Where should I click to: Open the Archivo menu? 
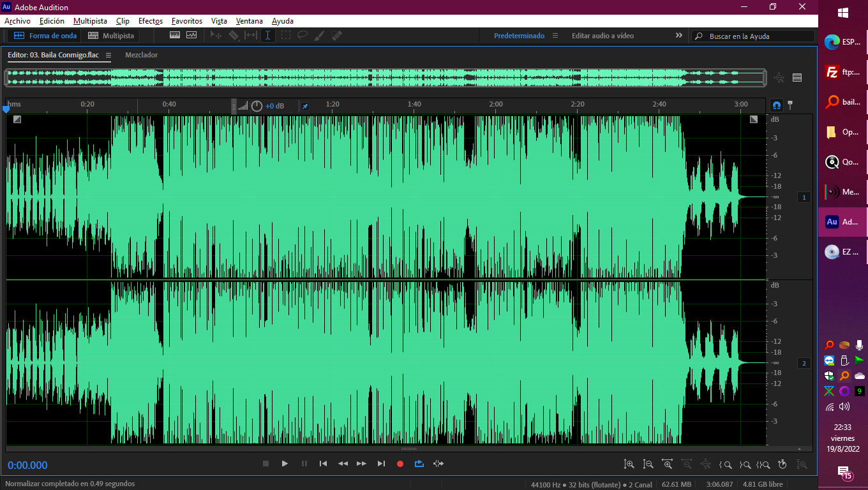coord(17,21)
